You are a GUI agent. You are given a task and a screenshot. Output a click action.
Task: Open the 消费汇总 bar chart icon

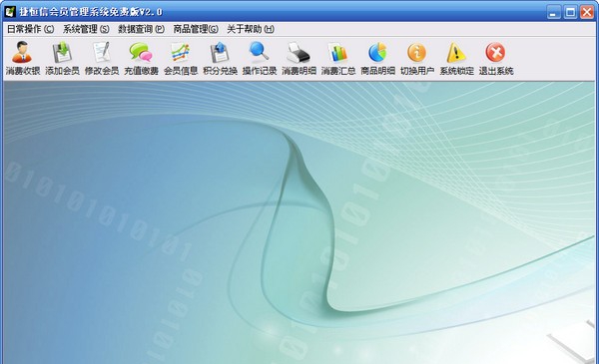tap(338, 58)
